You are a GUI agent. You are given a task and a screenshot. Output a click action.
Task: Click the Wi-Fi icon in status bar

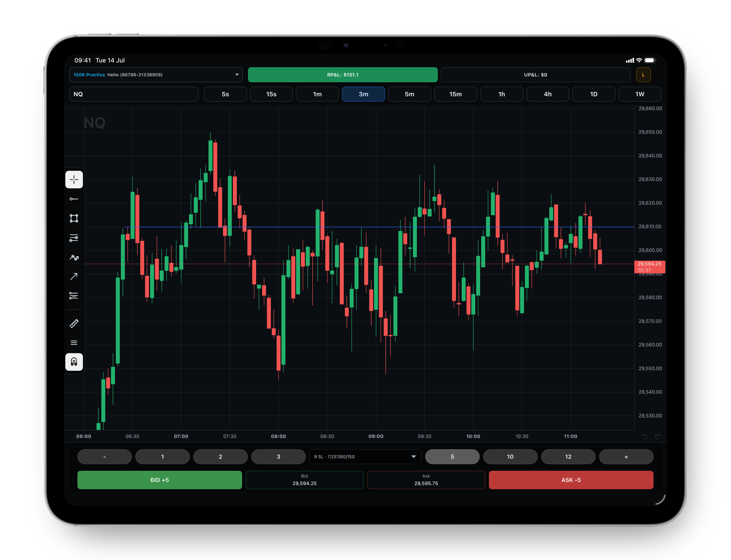point(639,60)
